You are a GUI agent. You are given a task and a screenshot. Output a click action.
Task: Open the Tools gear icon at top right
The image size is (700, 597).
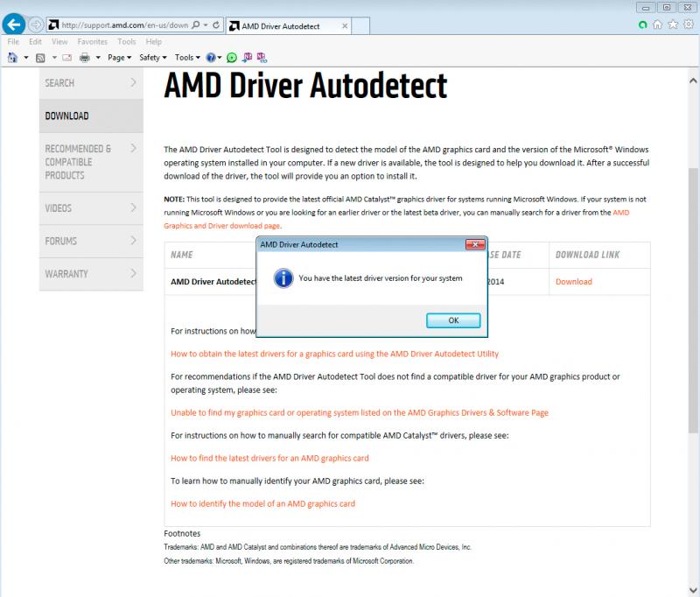[689, 25]
